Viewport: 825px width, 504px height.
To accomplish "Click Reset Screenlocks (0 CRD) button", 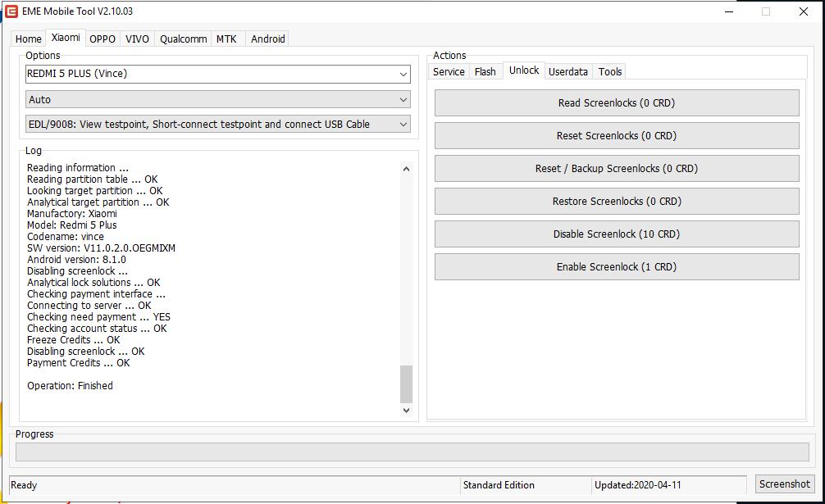I will click(x=617, y=135).
